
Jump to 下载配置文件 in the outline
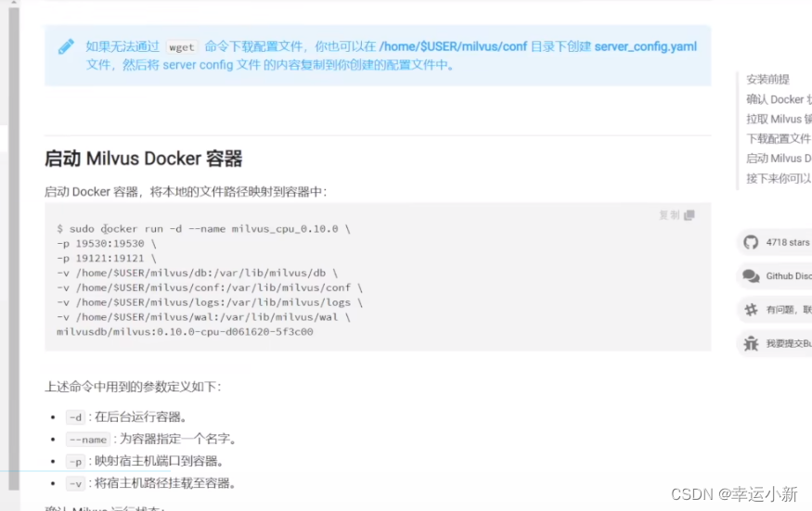click(x=779, y=138)
